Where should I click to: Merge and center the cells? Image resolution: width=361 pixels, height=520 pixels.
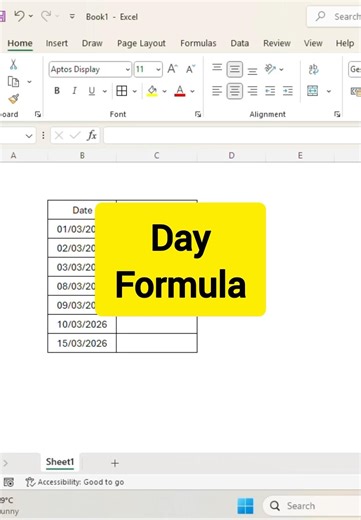[x=313, y=91]
